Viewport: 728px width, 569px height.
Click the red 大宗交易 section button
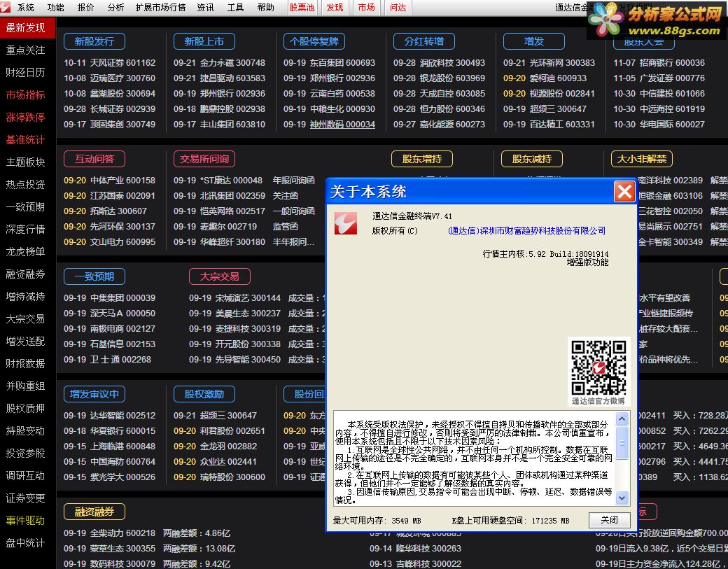[220, 276]
